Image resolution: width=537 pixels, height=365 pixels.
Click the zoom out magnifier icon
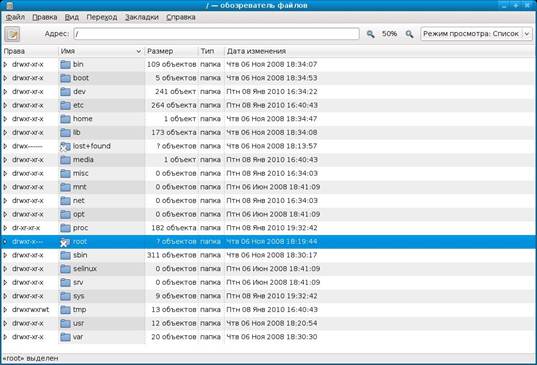pos(370,34)
